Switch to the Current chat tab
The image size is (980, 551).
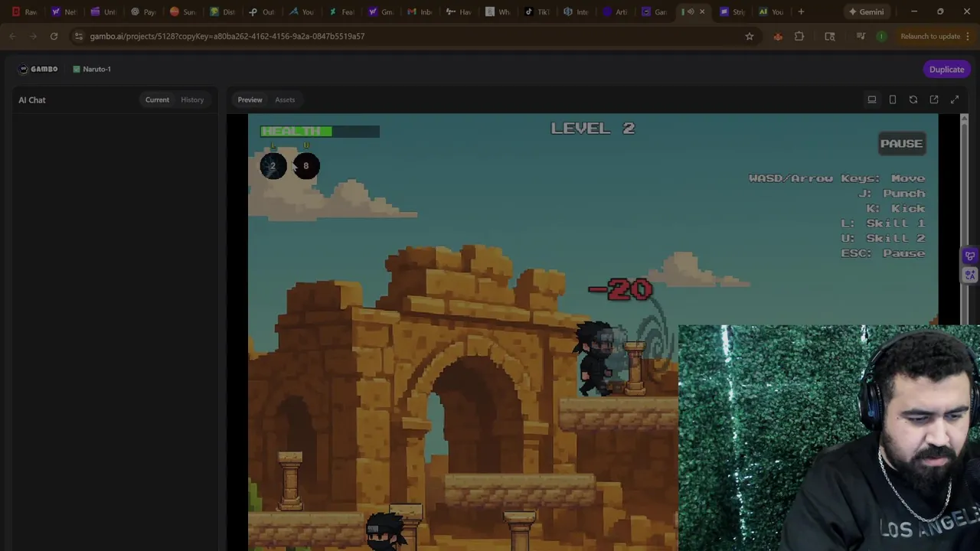click(x=157, y=99)
